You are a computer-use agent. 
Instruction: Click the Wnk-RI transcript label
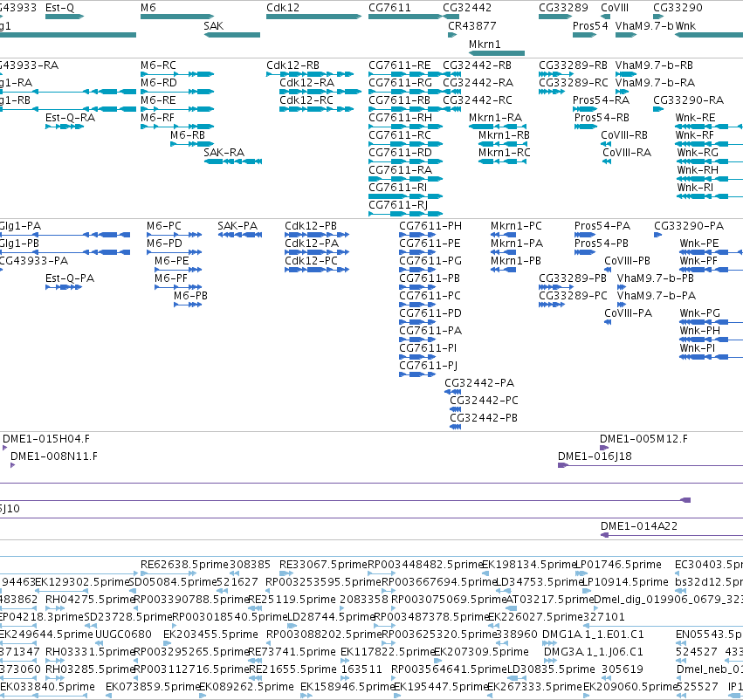[x=695, y=188]
